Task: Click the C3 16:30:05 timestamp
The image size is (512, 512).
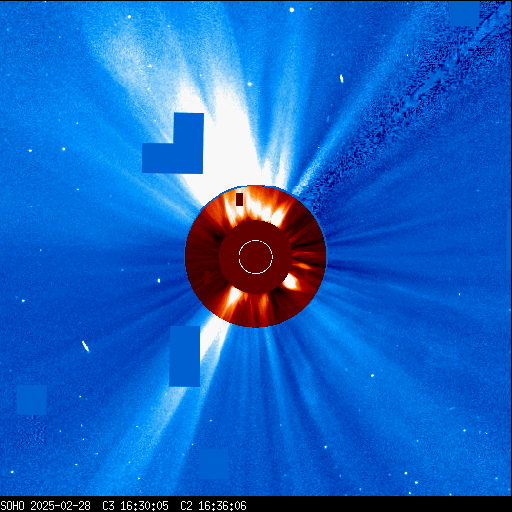Action: tap(135, 506)
